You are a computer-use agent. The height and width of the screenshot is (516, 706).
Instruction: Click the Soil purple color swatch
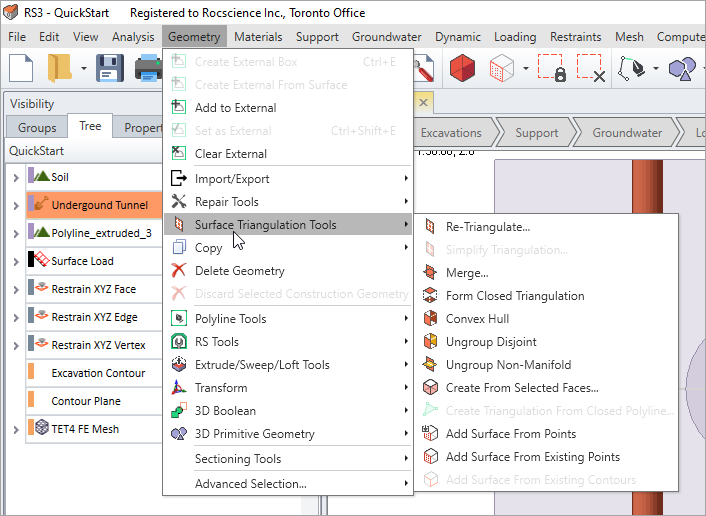31,175
